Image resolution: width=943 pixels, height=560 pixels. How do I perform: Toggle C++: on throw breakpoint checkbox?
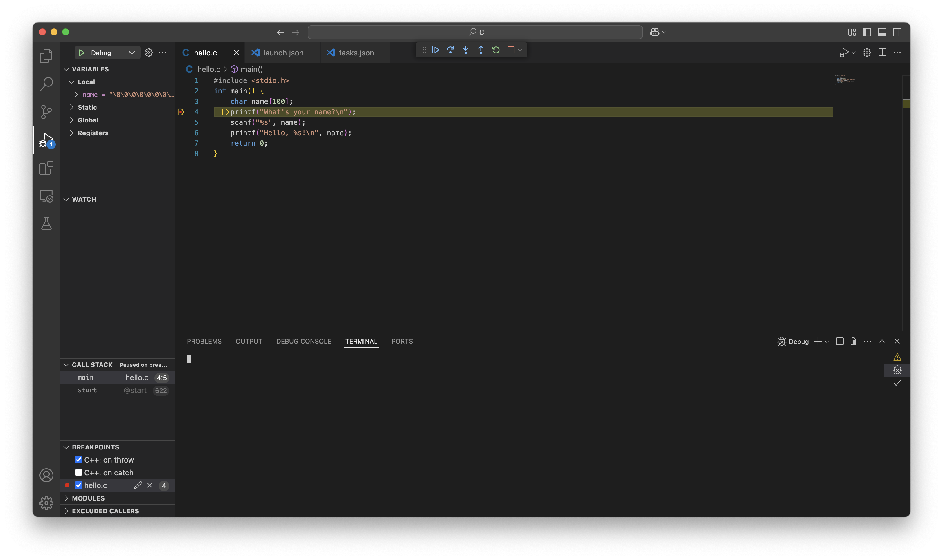pos(78,460)
